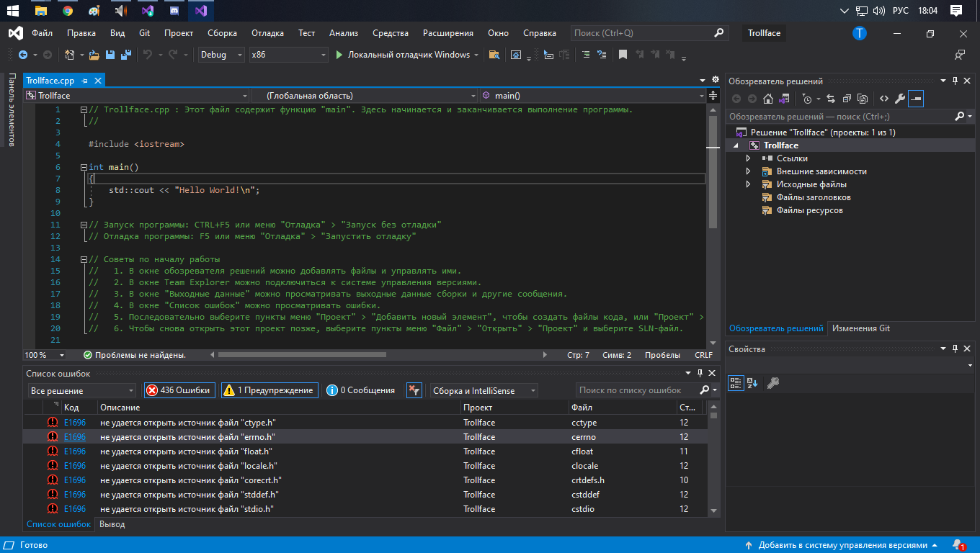Viewport: 980px width, 553px height.
Task: Expand the Внешние зависимости node
Action: 748,171
